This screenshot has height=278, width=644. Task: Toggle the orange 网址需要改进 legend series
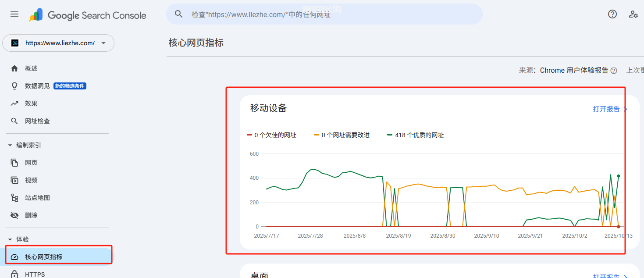[342, 135]
